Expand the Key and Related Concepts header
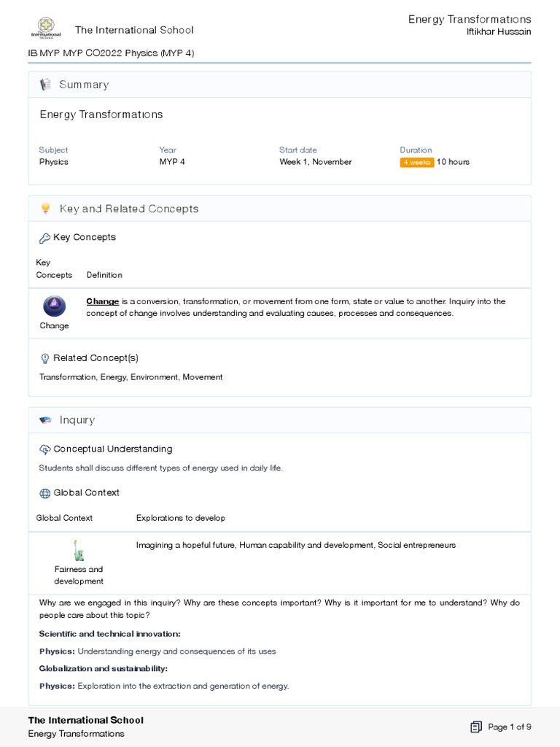Image resolution: width=560 pixels, height=747 pixels. [x=129, y=209]
